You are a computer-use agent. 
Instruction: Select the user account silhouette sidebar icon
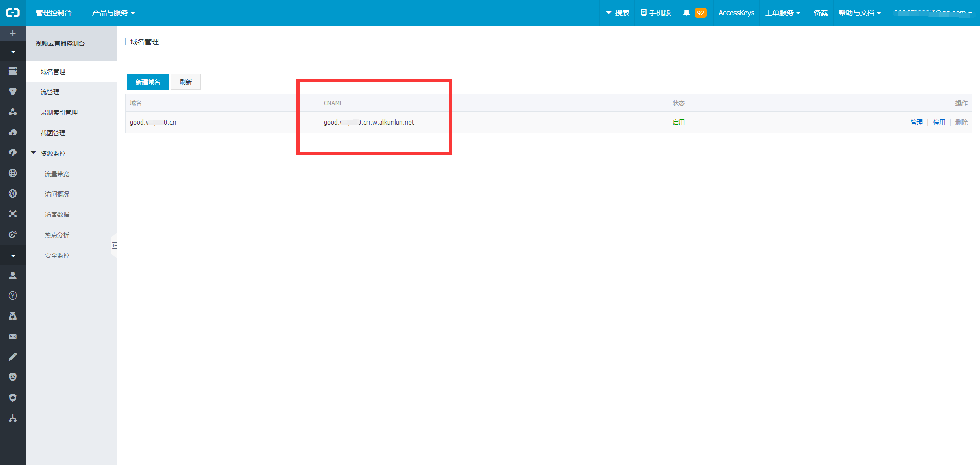[13, 275]
